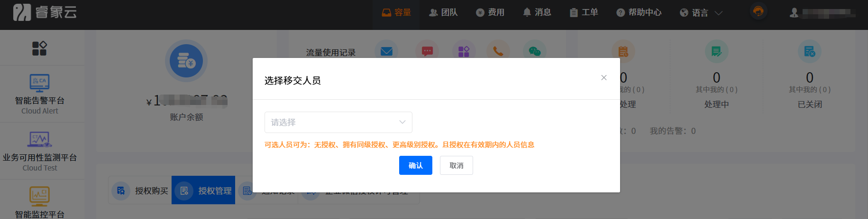Image resolution: width=868 pixels, height=219 pixels.
Task: Open the 请选择 personnel dropdown
Action: click(338, 122)
